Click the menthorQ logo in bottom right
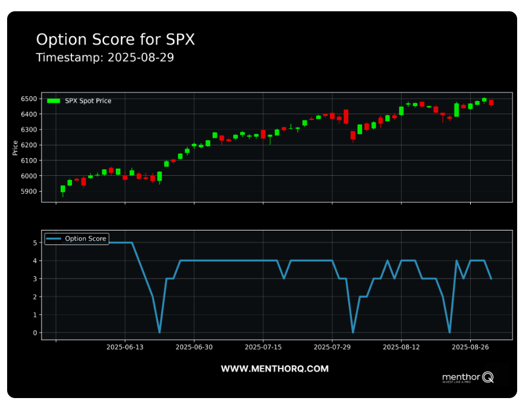This screenshot has height=404, width=532. (x=468, y=377)
